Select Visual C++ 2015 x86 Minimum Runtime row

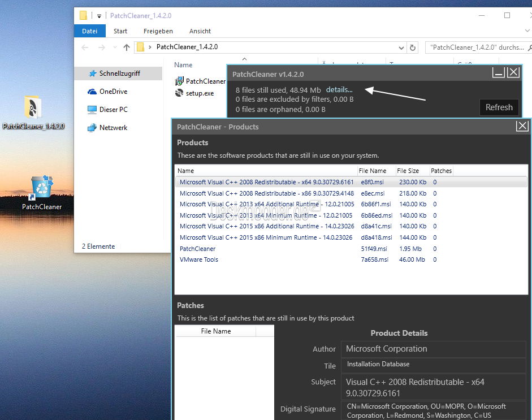click(x=351, y=237)
